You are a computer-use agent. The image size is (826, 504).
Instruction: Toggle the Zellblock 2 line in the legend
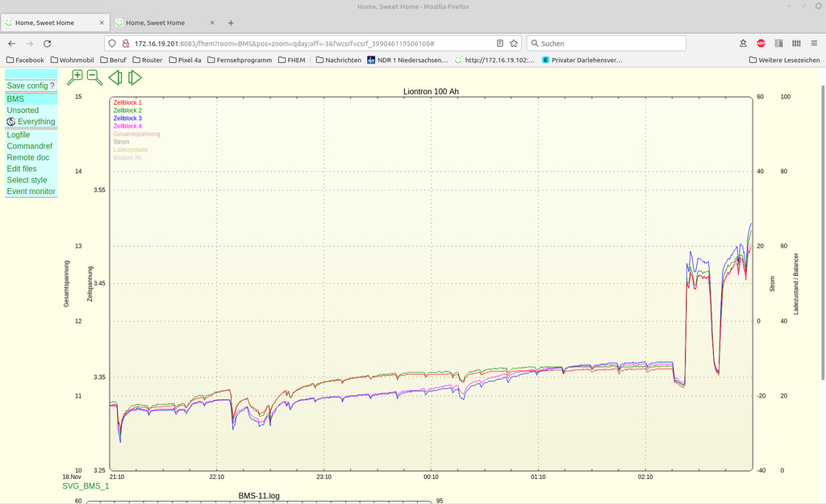(x=127, y=110)
